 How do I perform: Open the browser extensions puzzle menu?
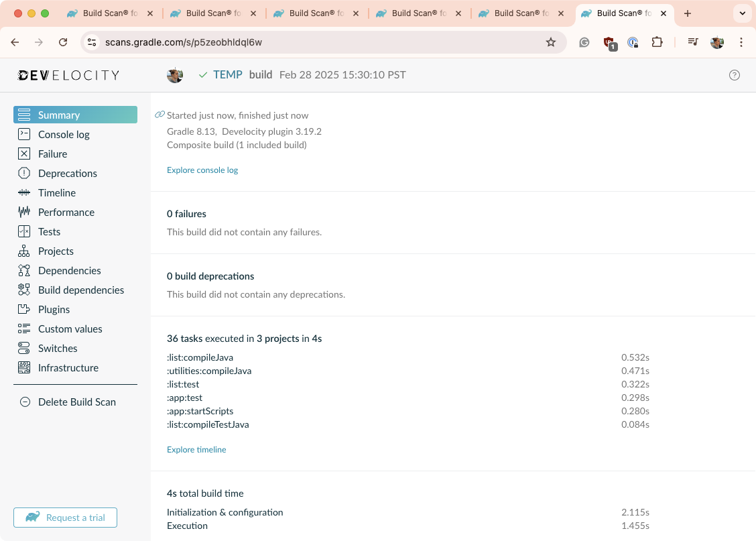[657, 42]
